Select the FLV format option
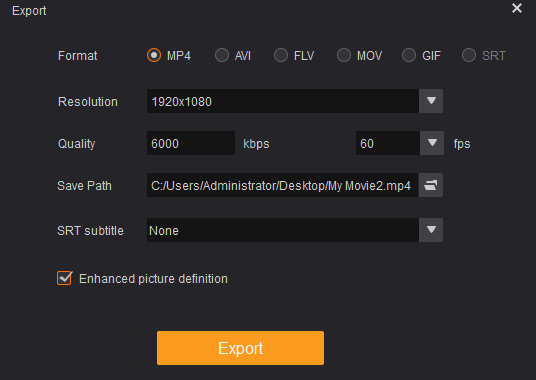 (x=281, y=55)
